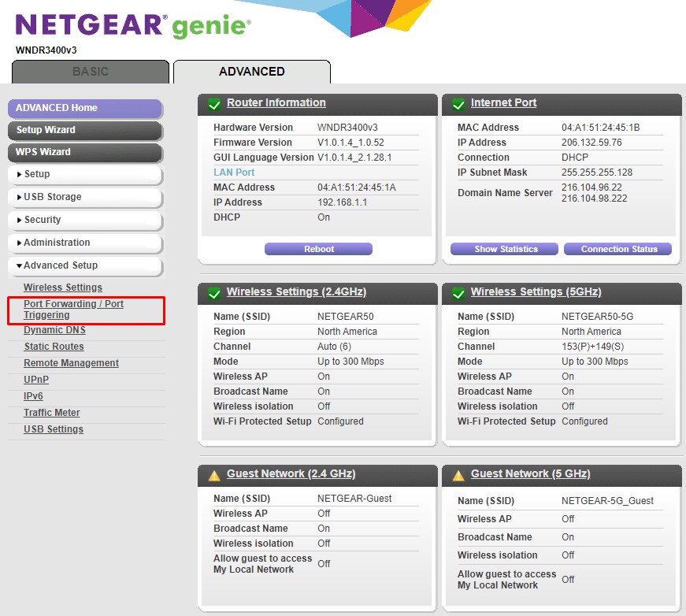Open the Internet Port heading link

(x=503, y=103)
